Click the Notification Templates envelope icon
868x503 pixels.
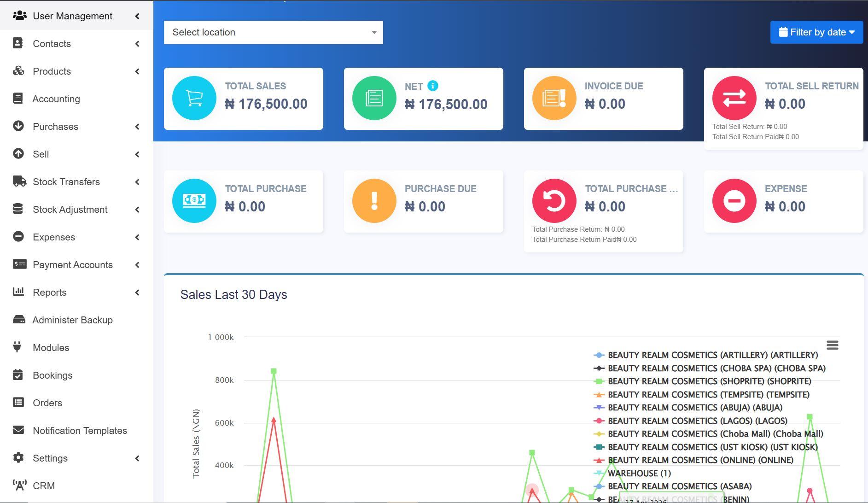coord(18,430)
